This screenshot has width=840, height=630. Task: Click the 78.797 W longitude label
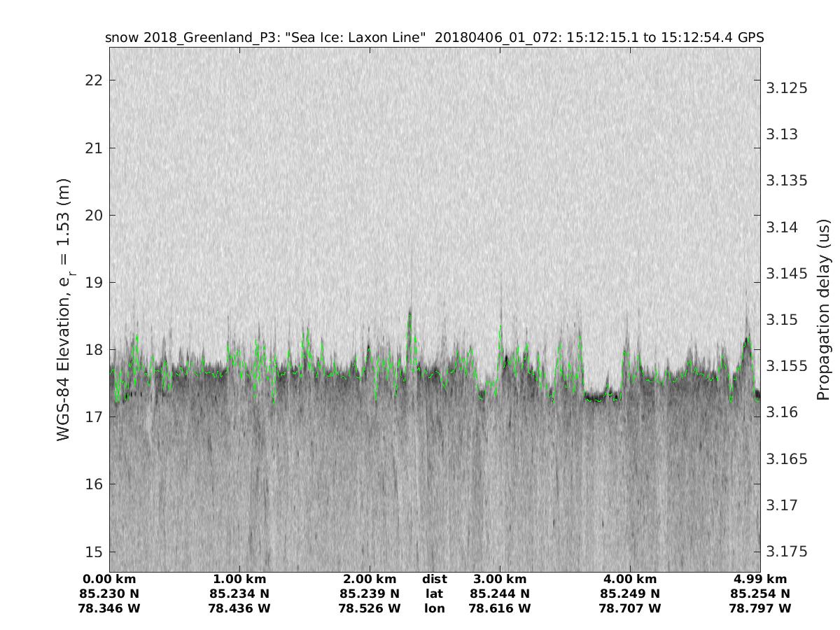[x=760, y=608]
